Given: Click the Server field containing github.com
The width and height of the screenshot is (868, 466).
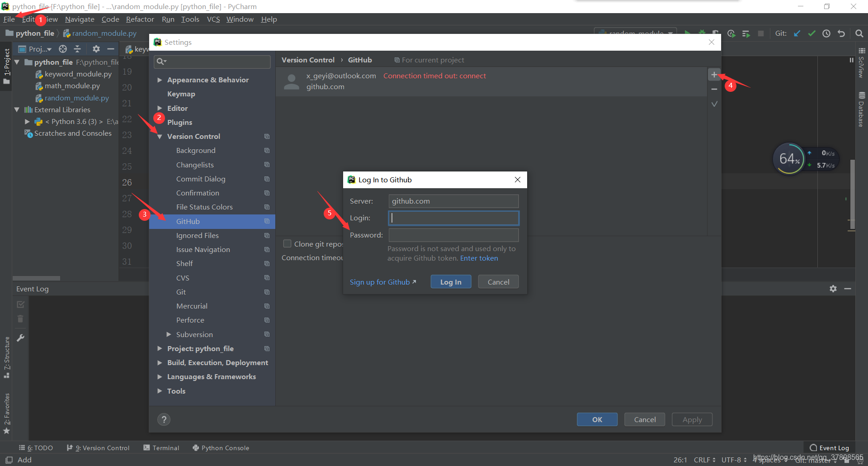Looking at the screenshot, I should click(x=453, y=201).
